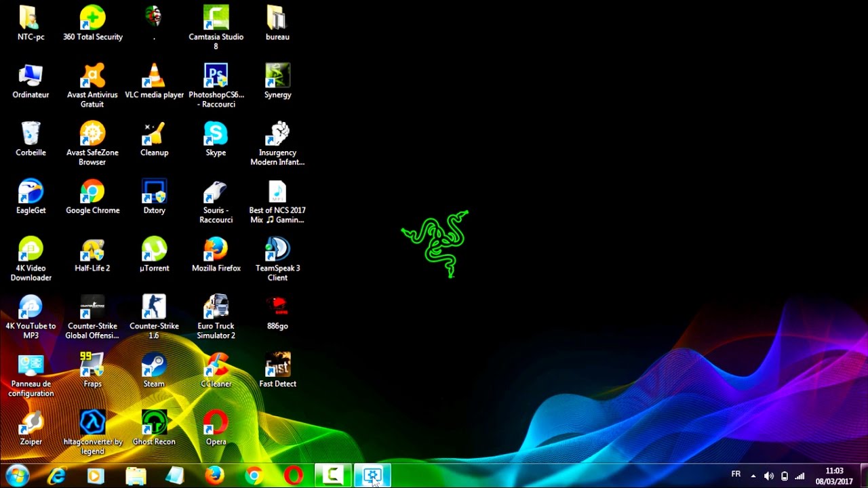The width and height of the screenshot is (868, 488).
Task: Select the Skype desktop icon
Action: pyautogui.click(x=216, y=139)
